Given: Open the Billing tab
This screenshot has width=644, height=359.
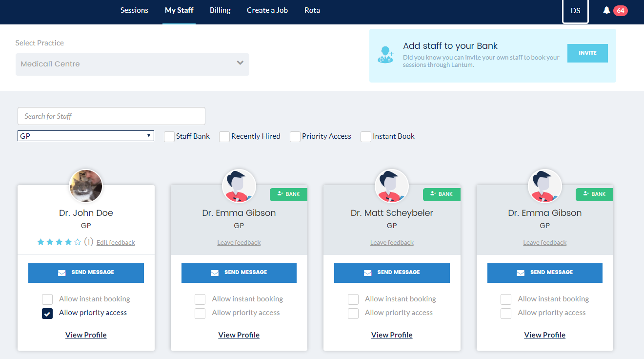Looking at the screenshot, I should (x=220, y=10).
